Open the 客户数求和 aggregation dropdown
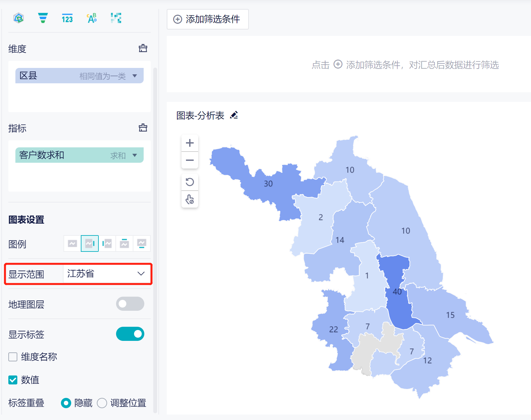531x420 pixels. (x=135, y=155)
